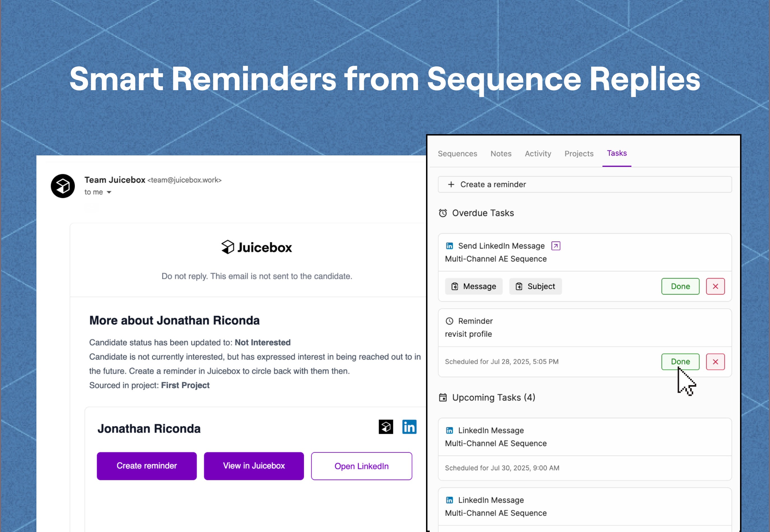The image size is (770, 532).
Task: Copy the Message for the LinkedIn task
Action: pyautogui.click(x=474, y=286)
